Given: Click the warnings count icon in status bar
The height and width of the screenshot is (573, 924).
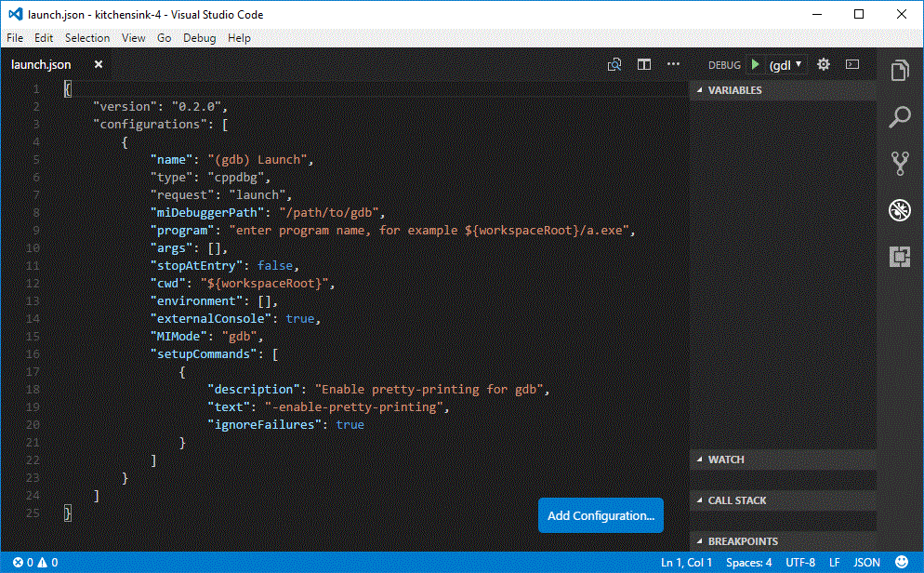Looking at the screenshot, I should click(43, 563).
